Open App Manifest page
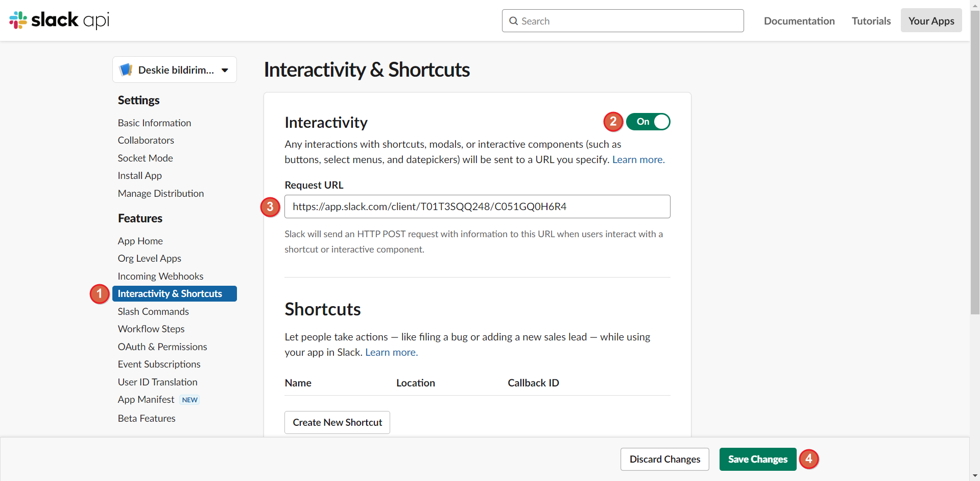Screen dimensions: 980x481 (146, 399)
